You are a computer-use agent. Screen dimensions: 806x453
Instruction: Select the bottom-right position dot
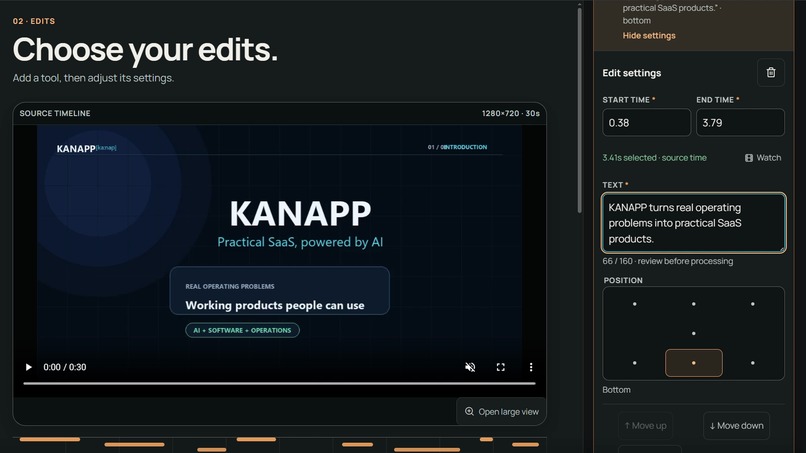click(753, 363)
